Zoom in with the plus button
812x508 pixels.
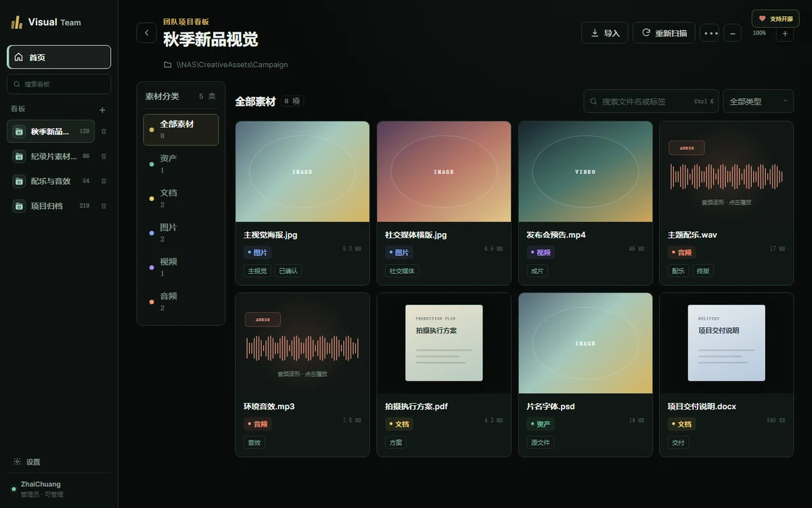[785, 33]
